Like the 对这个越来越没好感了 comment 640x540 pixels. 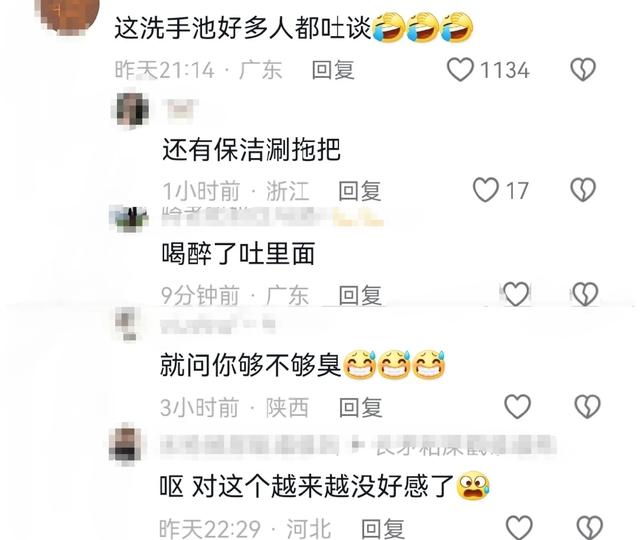pyautogui.click(x=519, y=527)
